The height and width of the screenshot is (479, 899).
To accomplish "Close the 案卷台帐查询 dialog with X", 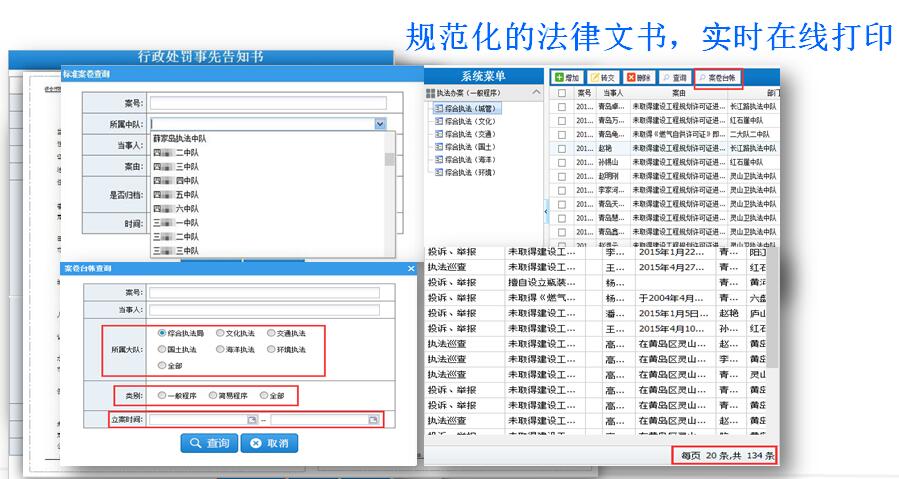I will click(x=410, y=269).
